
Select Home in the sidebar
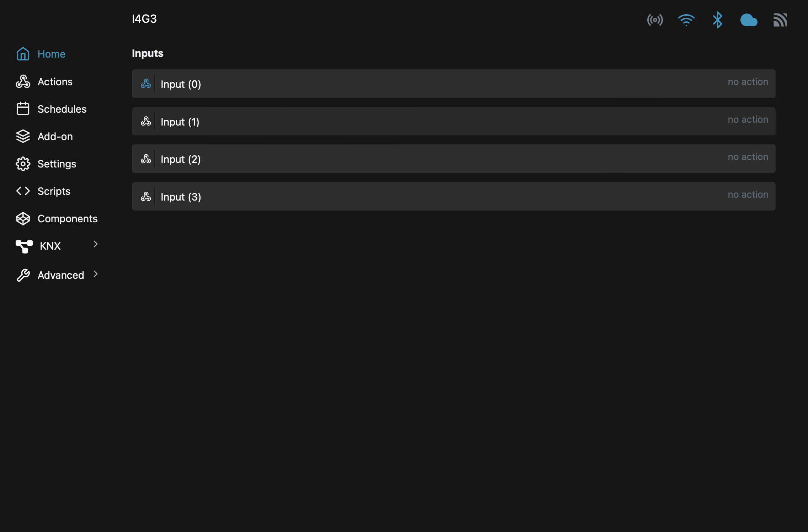coord(51,54)
